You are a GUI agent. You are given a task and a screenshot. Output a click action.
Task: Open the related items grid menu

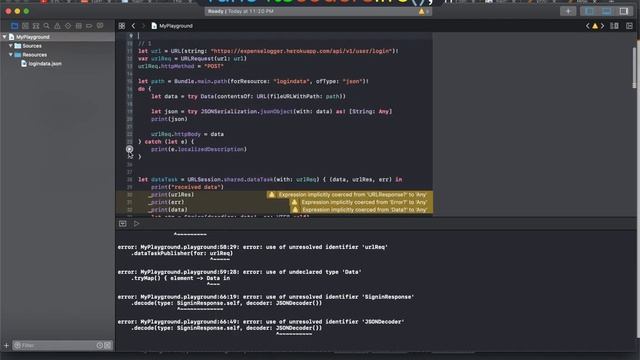tap(122, 26)
